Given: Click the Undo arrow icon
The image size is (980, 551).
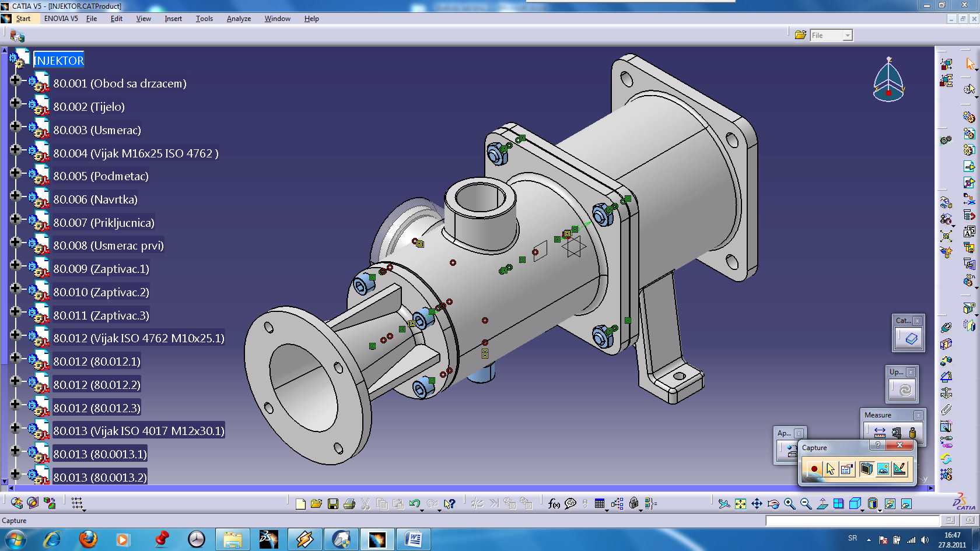Looking at the screenshot, I should tap(415, 504).
